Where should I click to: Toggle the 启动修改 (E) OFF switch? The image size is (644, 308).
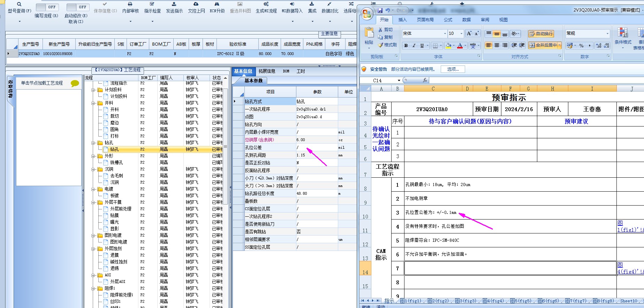click(x=78, y=7)
